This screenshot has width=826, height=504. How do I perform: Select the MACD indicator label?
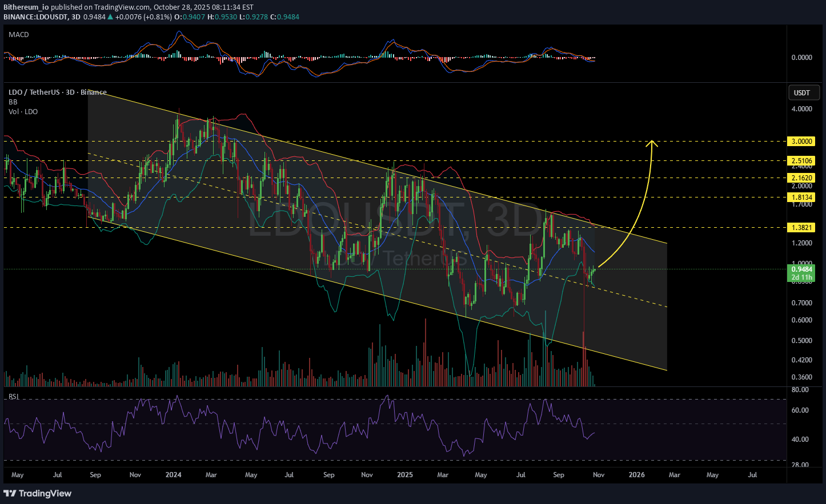click(x=19, y=35)
